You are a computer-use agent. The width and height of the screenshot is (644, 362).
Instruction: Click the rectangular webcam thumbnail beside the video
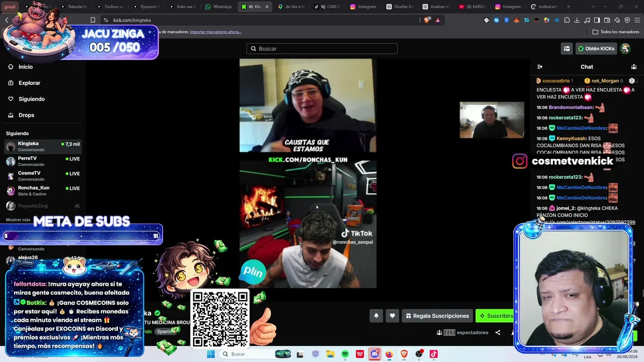coord(492,120)
